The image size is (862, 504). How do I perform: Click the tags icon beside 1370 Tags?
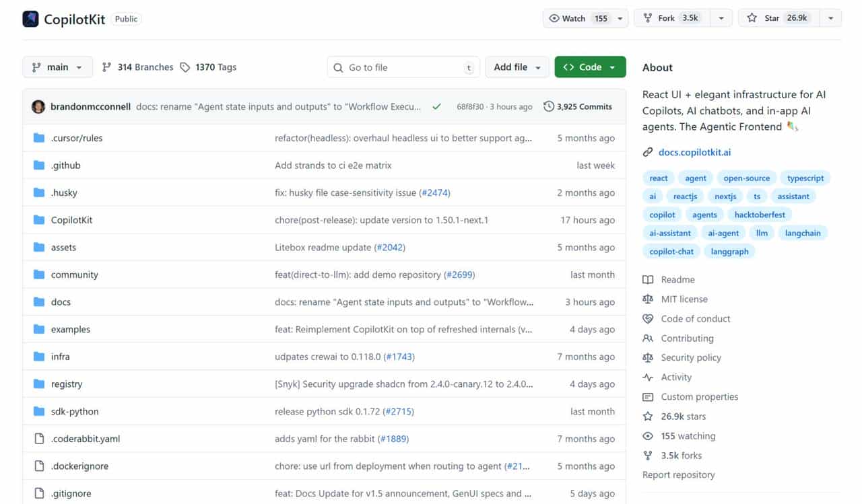pos(184,67)
